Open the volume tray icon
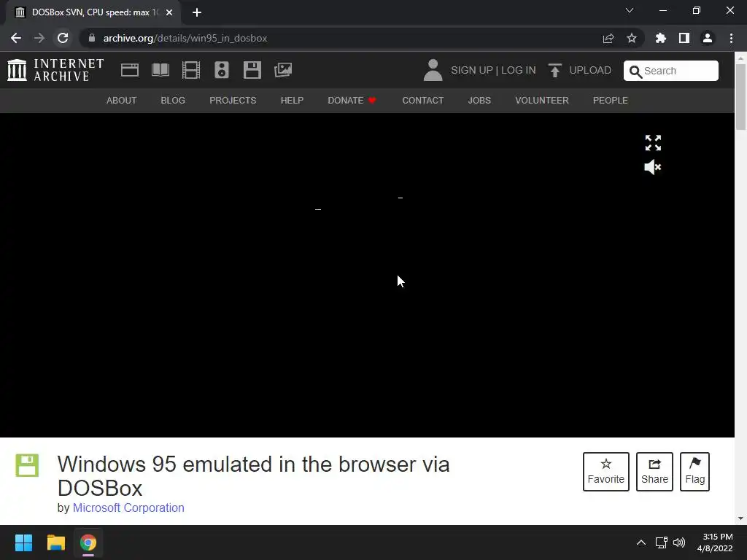Image resolution: width=747 pixels, height=560 pixels. coord(679,542)
